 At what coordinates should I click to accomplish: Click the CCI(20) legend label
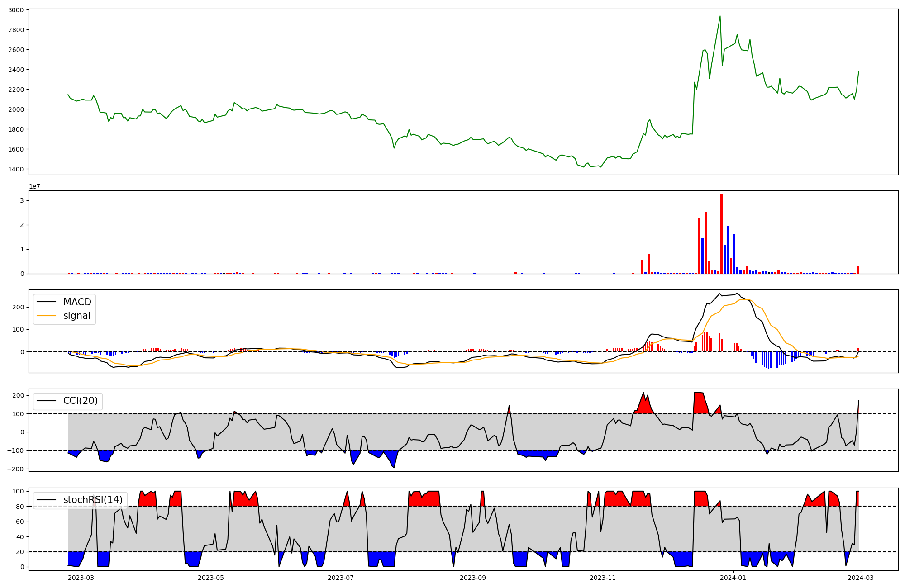tap(81, 401)
